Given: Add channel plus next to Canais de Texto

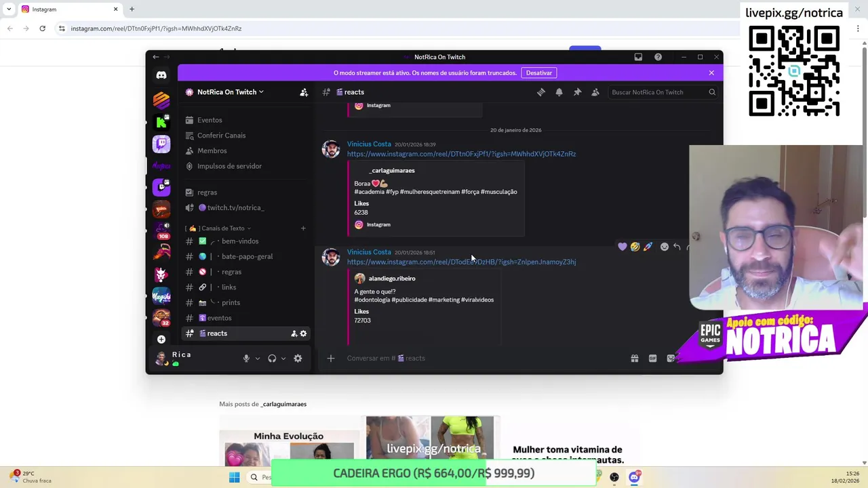Looking at the screenshot, I should (x=303, y=228).
